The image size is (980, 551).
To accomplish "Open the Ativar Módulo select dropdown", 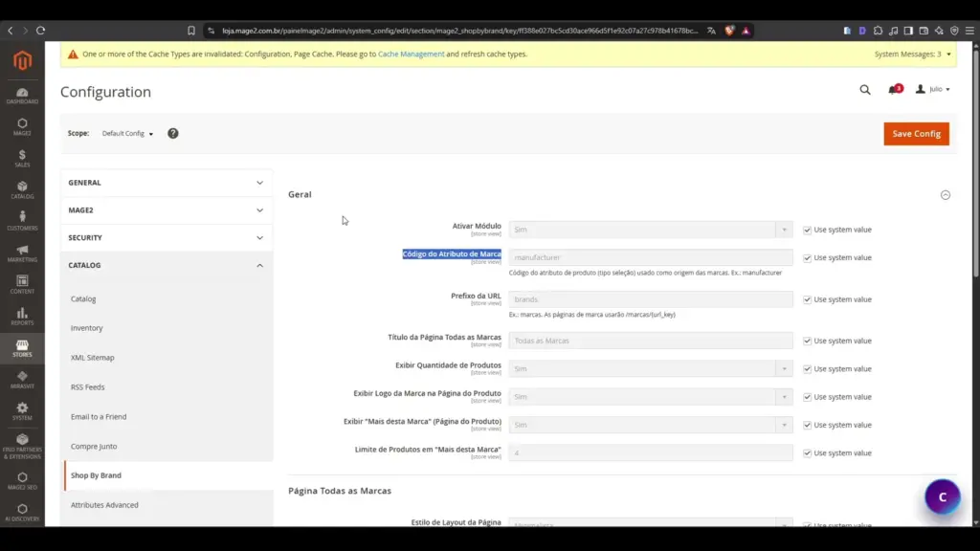I will pos(651,230).
